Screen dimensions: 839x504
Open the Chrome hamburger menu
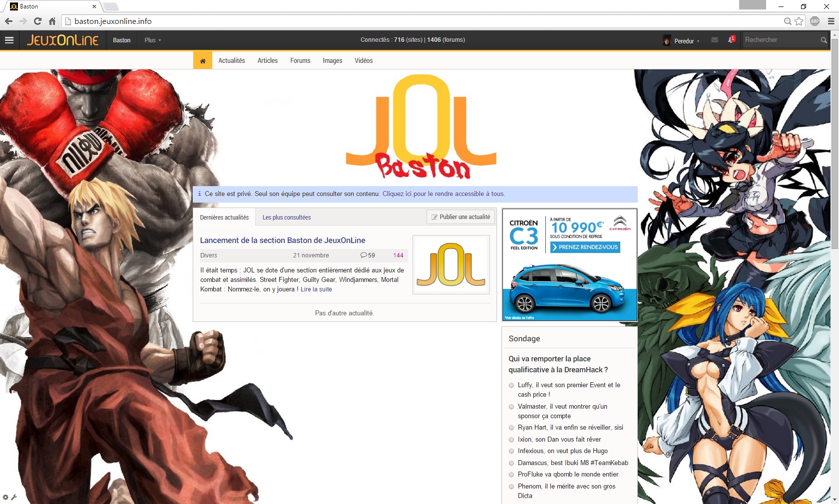[831, 21]
